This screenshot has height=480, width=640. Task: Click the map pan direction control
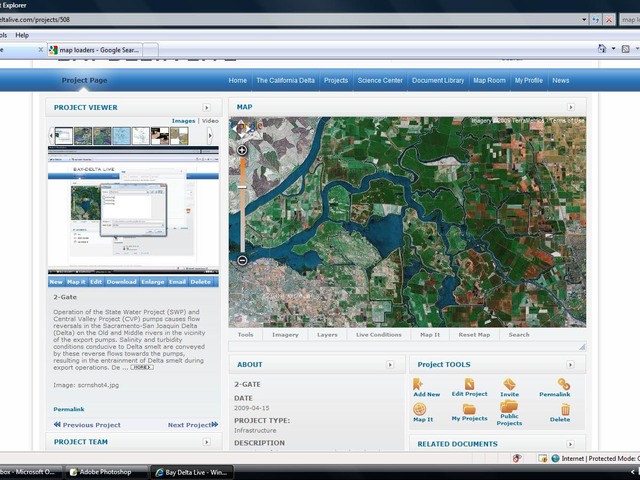tap(240, 128)
